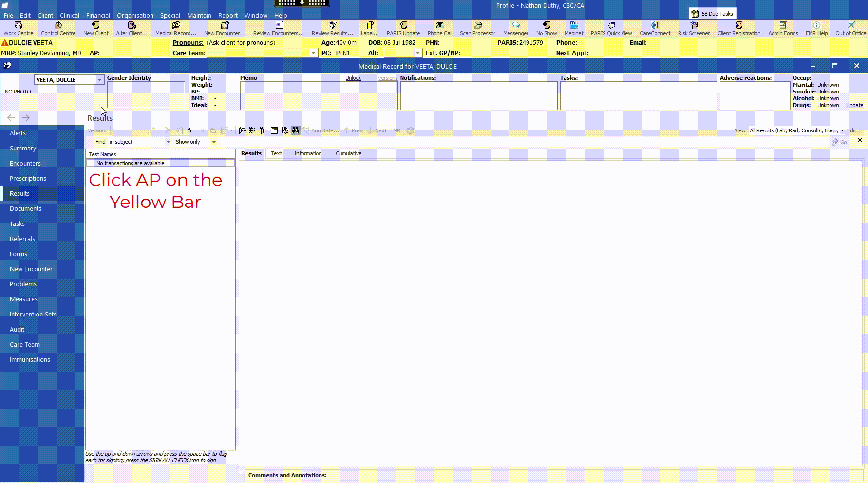Open the Clinical menu

point(69,15)
